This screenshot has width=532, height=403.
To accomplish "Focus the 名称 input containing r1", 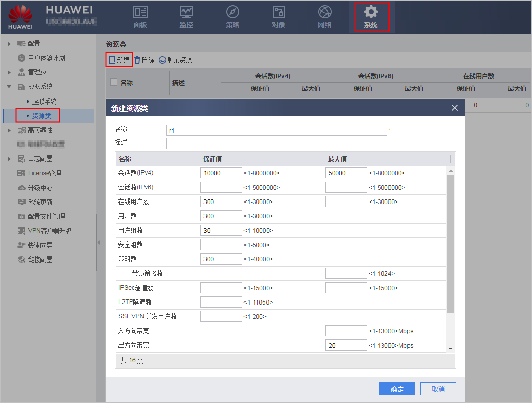I will point(277,130).
